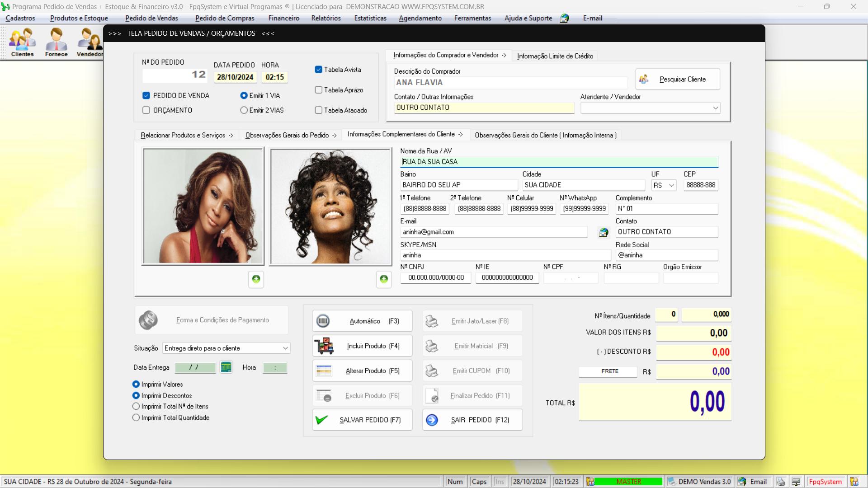Expand the Situação delivery dropdown
The height and width of the screenshot is (488, 868).
(x=284, y=348)
